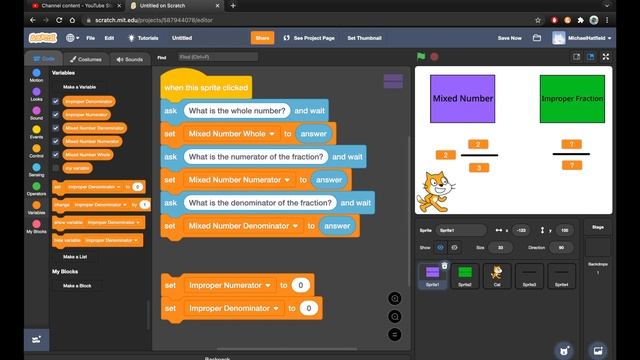Open MichaelHatfield account menu
Viewport: 640px width, 360px height.
[582, 38]
